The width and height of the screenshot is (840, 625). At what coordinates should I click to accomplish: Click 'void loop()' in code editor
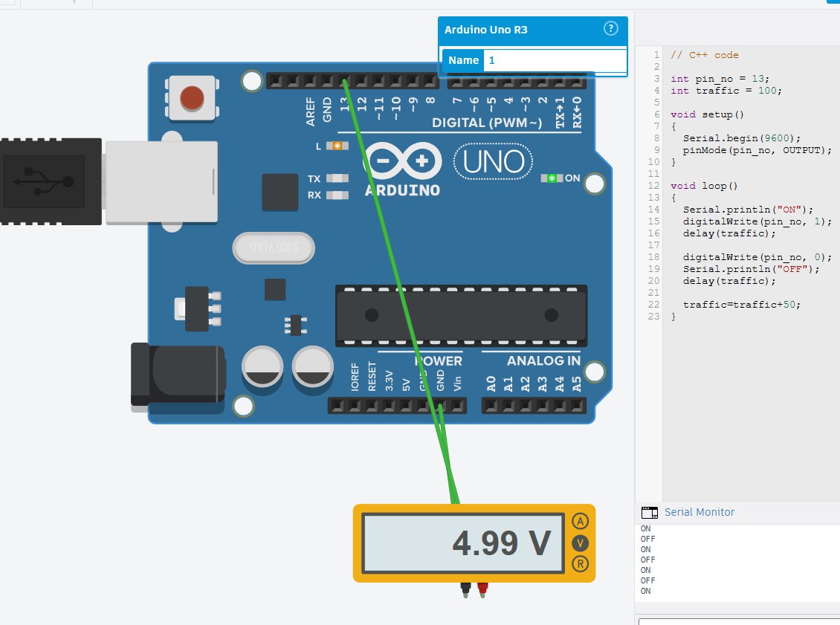coord(704,186)
